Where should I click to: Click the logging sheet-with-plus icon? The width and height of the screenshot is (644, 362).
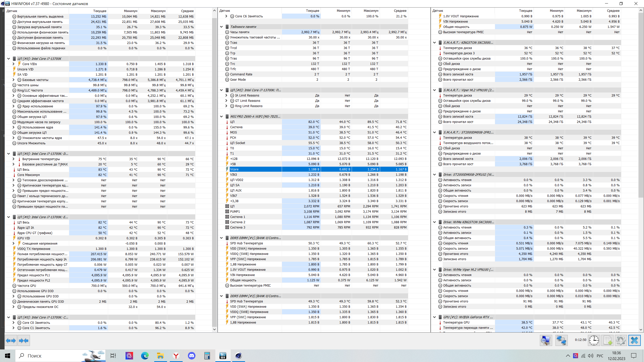(608, 341)
